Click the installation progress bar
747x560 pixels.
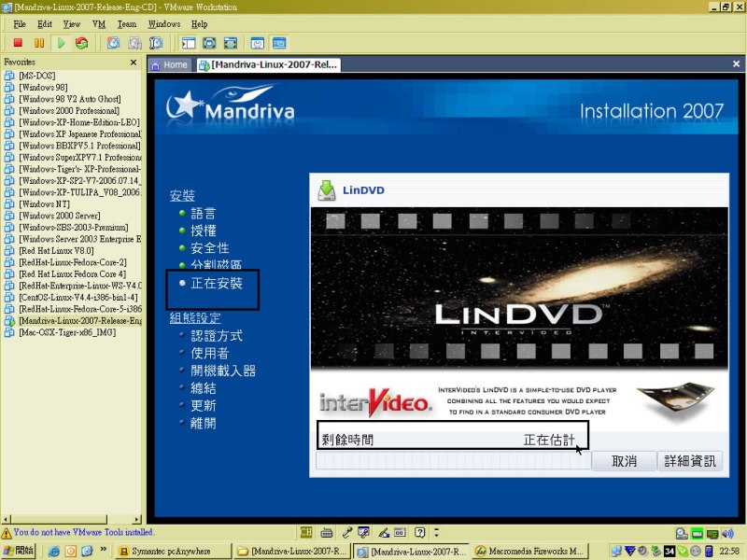(453, 460)
